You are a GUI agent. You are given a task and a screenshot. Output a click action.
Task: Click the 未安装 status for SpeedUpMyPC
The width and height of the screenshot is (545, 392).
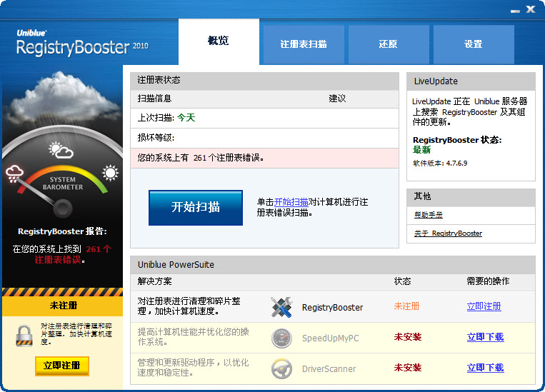pos(408,337)
